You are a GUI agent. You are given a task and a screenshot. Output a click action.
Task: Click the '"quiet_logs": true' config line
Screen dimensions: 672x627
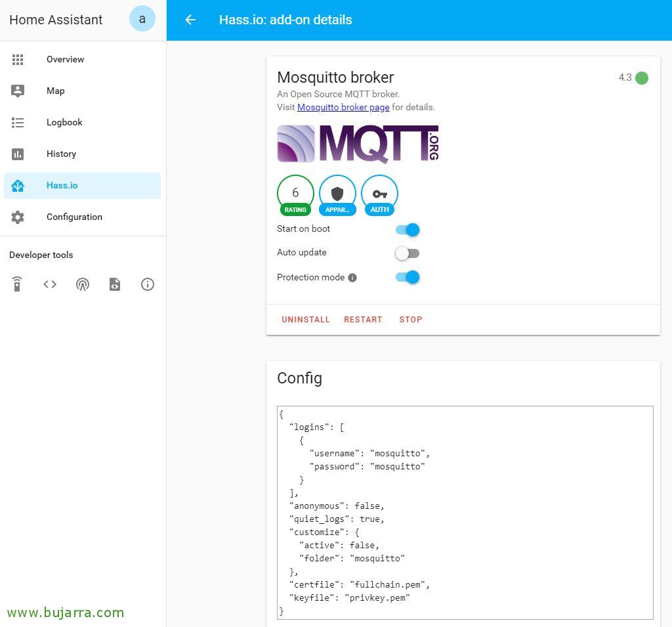[337, 519]
